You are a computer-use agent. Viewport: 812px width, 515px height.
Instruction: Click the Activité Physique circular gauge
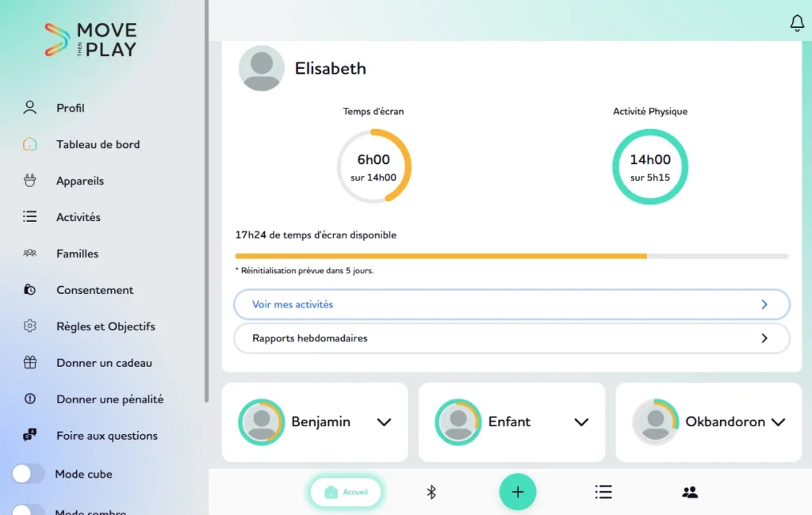click(650, 166)
